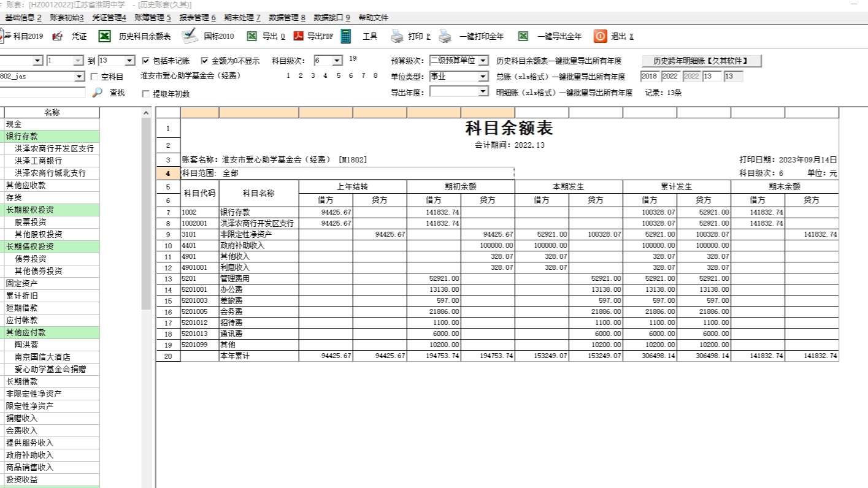
Task: Open the 预算级次 dropdown
Action: (483, 61)
